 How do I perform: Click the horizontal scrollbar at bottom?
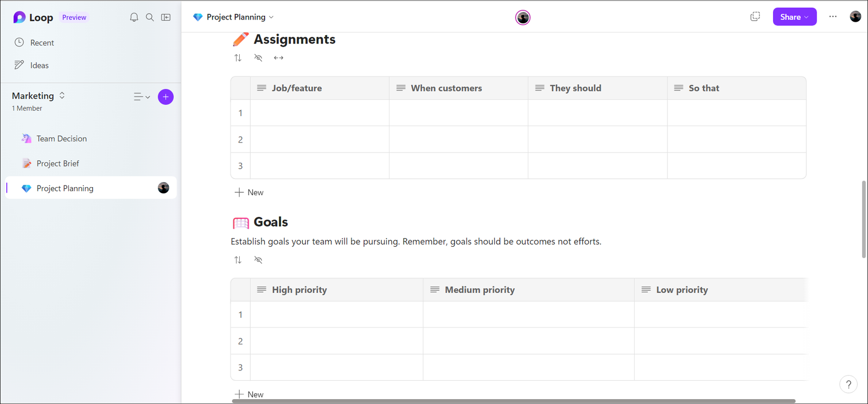pos(514,401)
